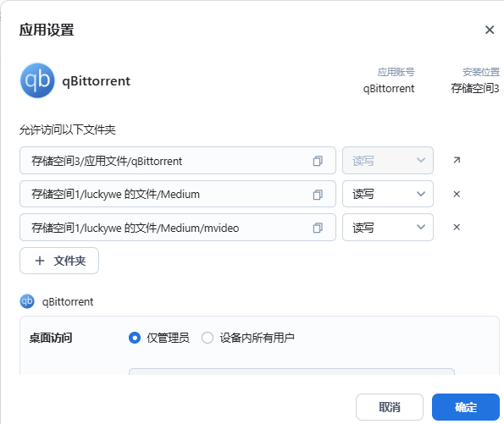504x424 pixels.
Task: Click disabled 读写 dropdown for qBittorrent folder
Action: click(388, 160)
